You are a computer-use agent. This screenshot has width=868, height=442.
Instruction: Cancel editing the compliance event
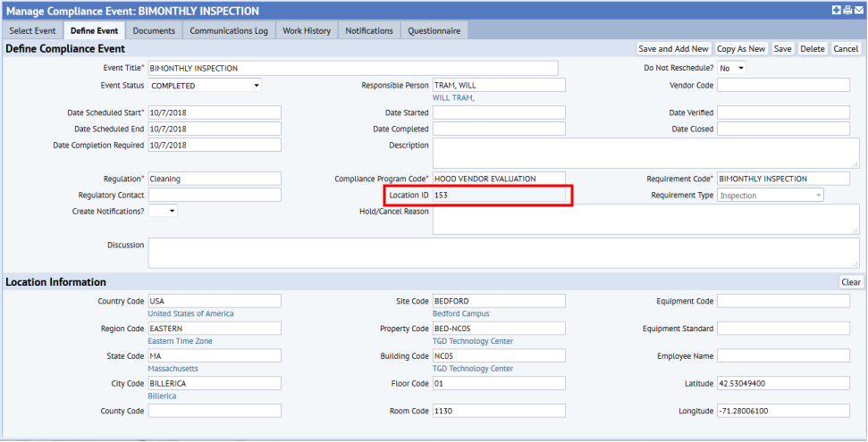point(845,49)
